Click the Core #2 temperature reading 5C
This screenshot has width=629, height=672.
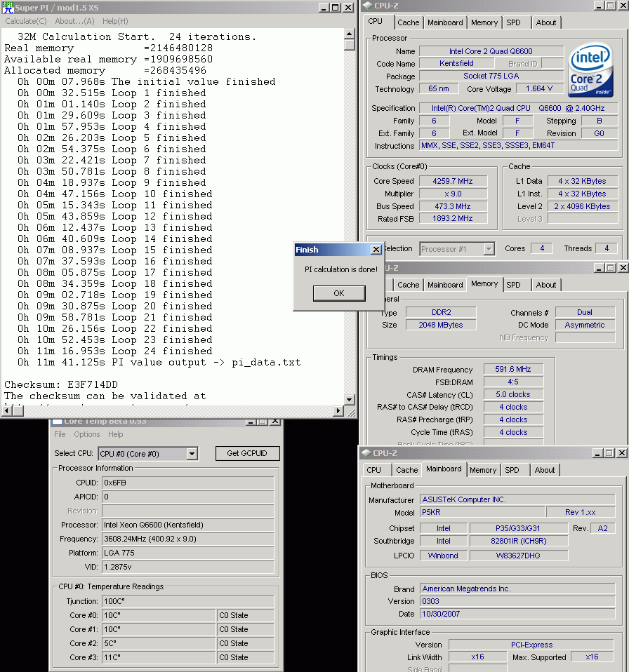pos(159,643)
